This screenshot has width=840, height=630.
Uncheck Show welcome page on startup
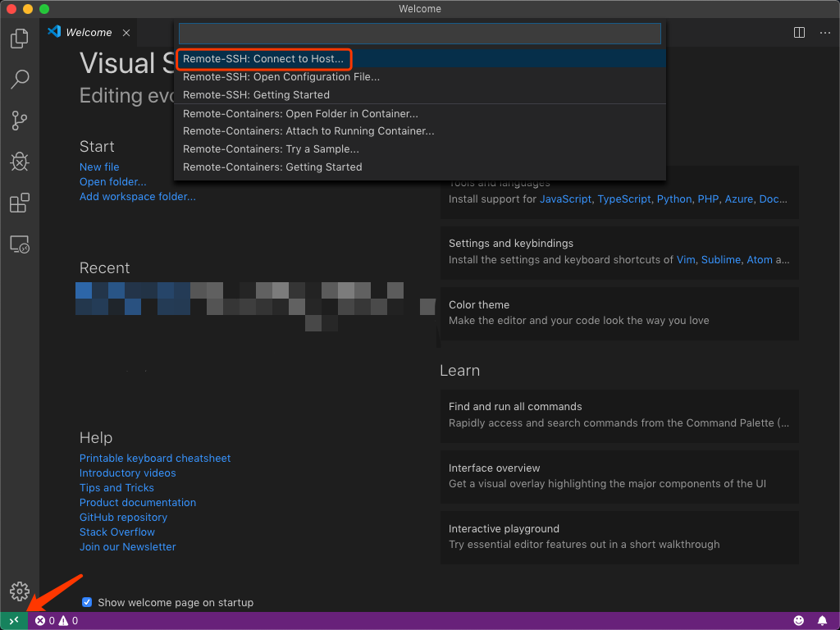pos(87,602)
